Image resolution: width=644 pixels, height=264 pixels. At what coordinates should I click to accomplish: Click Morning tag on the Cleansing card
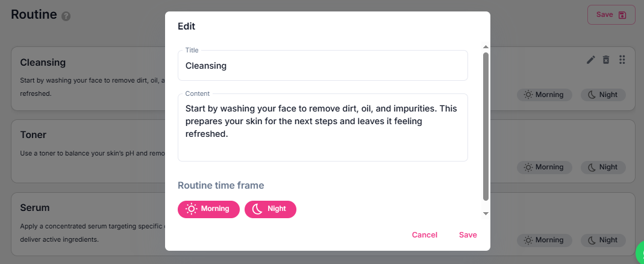tap(544, 95)
